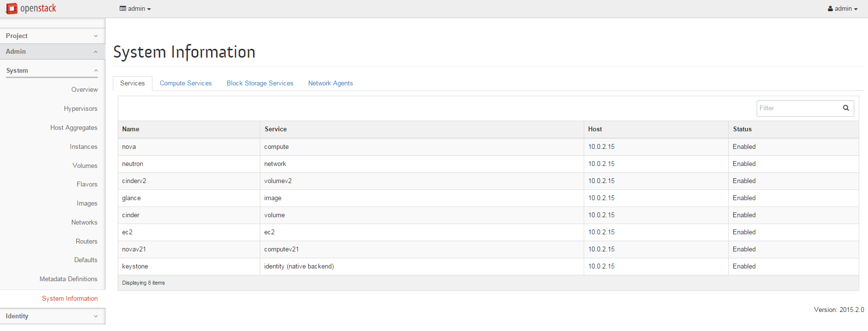Viewport: 868px width, 331px height.
Task: Collapse the Admin sidebar section
Action: [x=52, y=51]
